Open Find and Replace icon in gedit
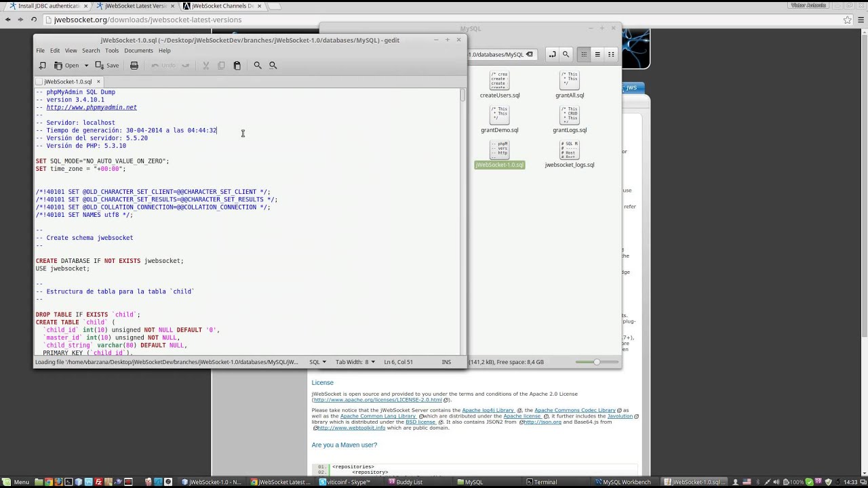This screenshot has width=868, height=488. click(x=273, y=66)
